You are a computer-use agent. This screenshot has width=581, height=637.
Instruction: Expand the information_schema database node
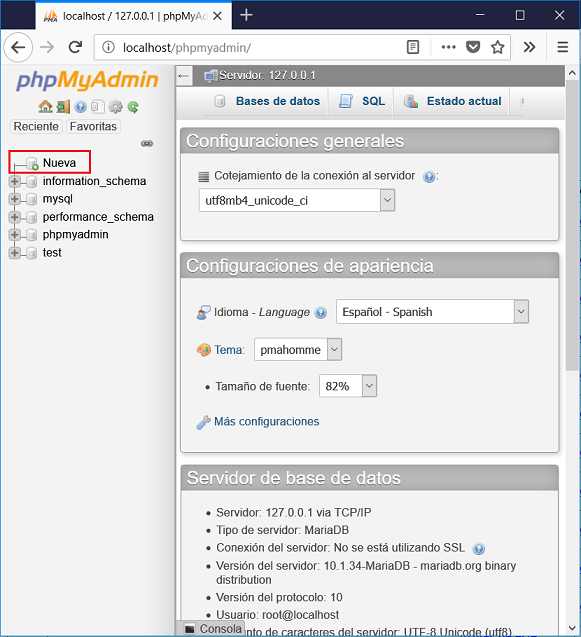(x=14, y=181)
